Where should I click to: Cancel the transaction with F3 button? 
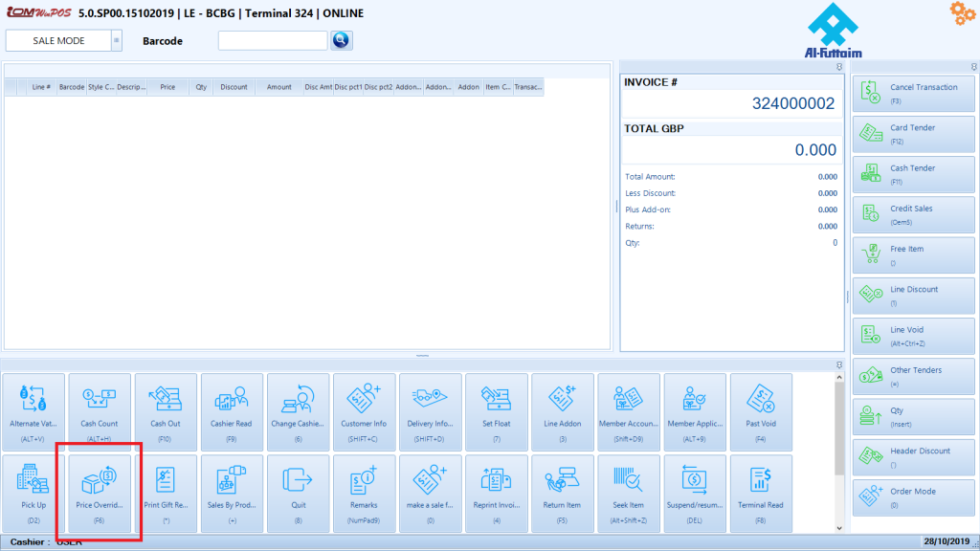[x=912, y=93]
